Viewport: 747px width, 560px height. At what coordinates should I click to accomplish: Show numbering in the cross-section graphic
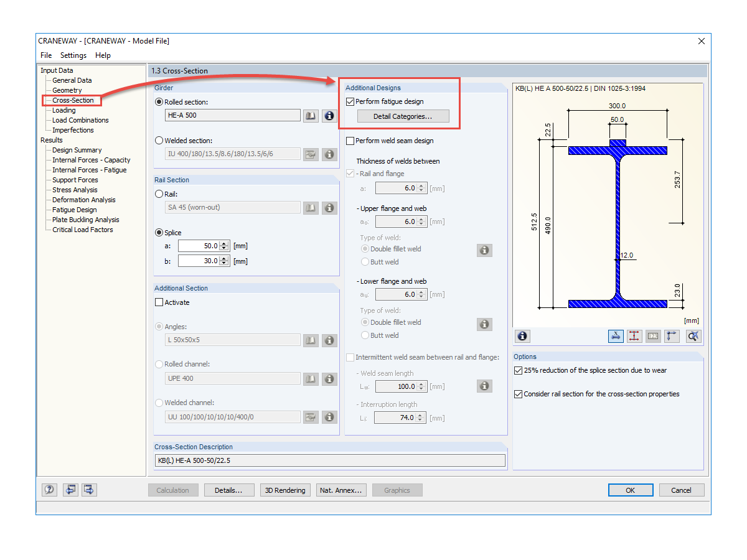(652, 336)
